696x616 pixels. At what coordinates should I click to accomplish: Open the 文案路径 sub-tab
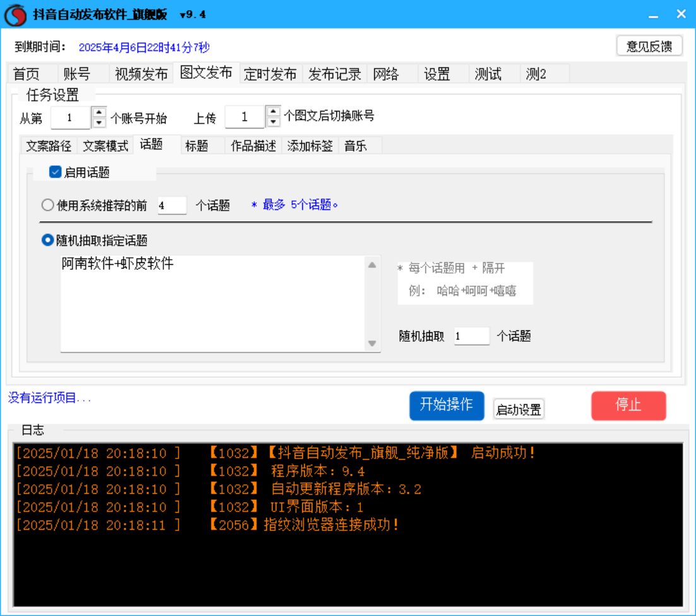[49, 146]
